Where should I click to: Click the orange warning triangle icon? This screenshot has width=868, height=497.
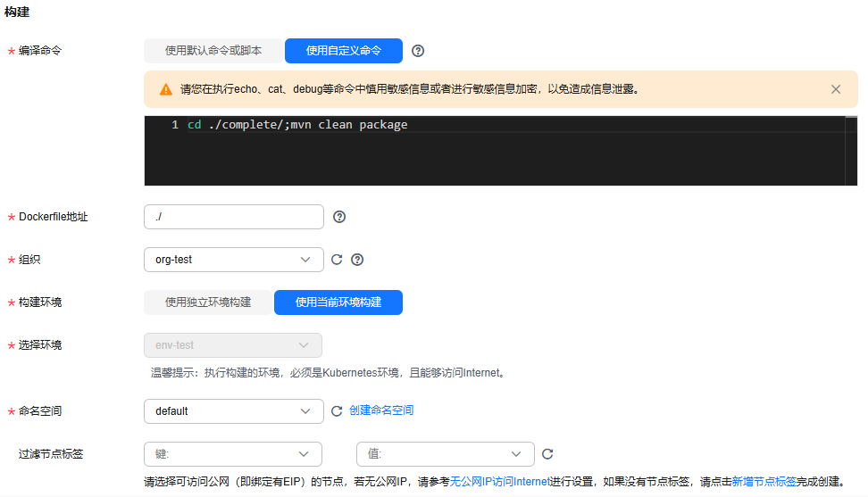[x=165, y=89]
